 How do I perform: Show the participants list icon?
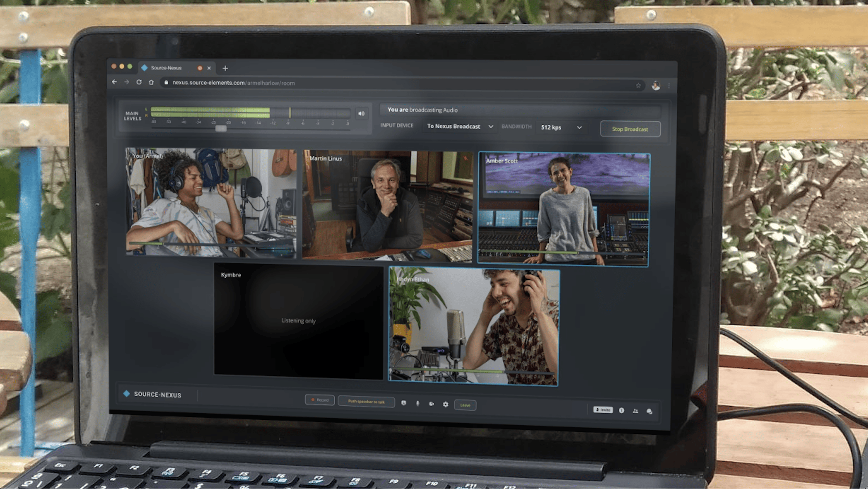[636, 411]
